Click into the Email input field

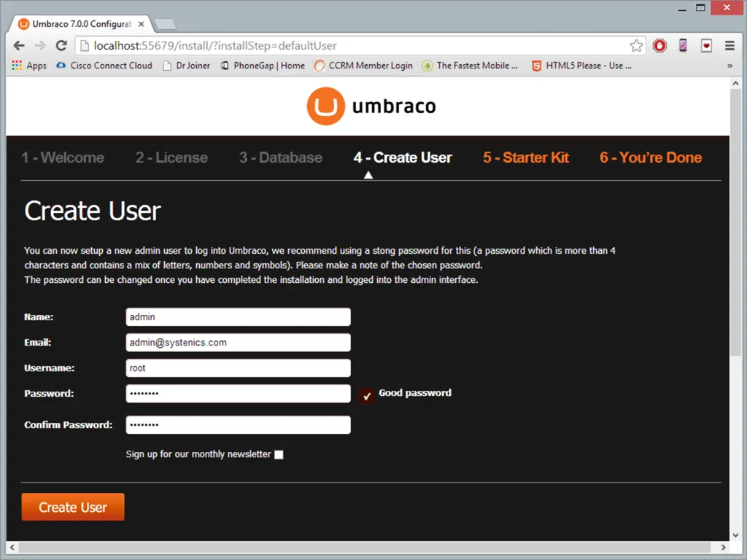point(238,343)
